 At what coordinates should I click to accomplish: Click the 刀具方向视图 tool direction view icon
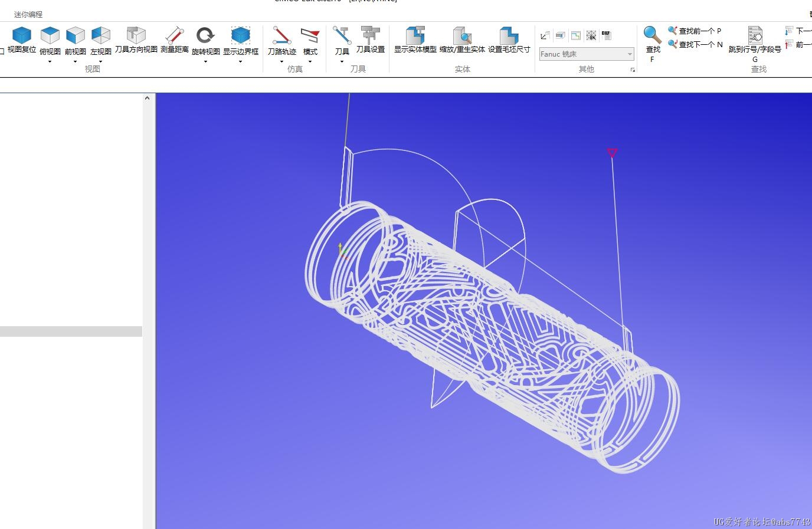click(136, 35)
